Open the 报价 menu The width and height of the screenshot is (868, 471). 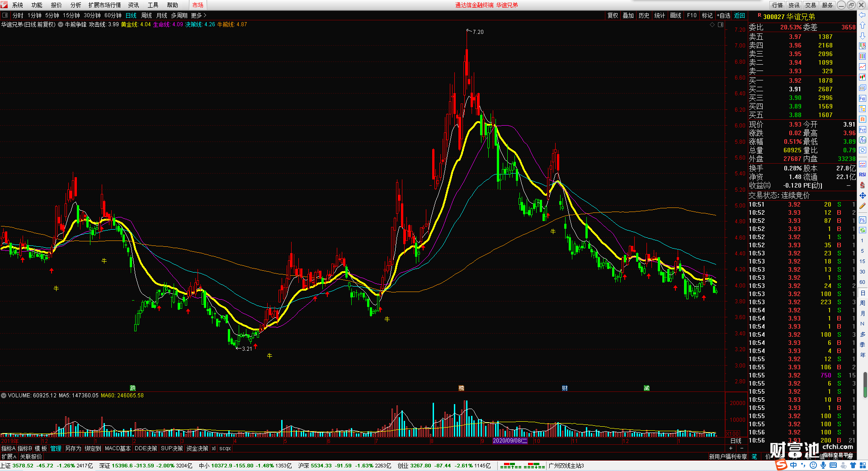[x=57, y=5]
